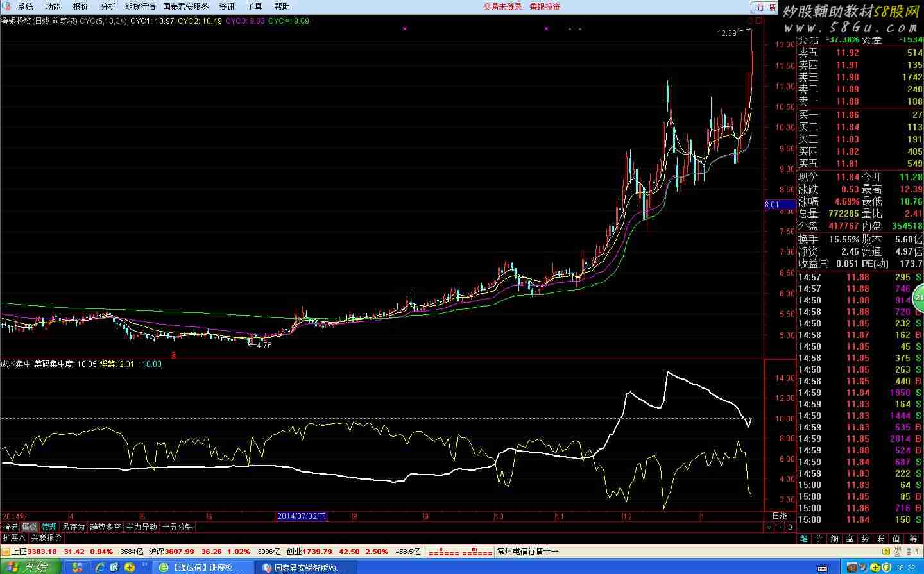Click the 日线 period selector

(x=780, y=516)
